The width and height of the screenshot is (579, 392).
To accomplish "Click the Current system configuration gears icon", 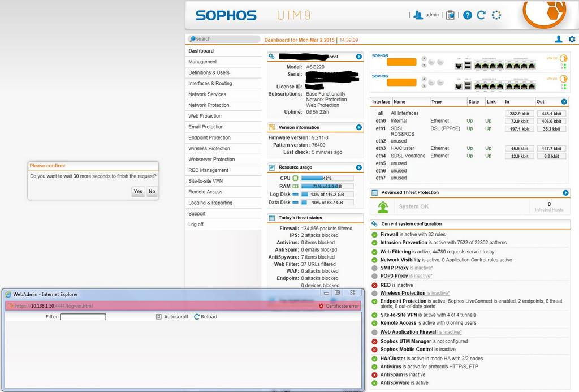I will [374, 224].
